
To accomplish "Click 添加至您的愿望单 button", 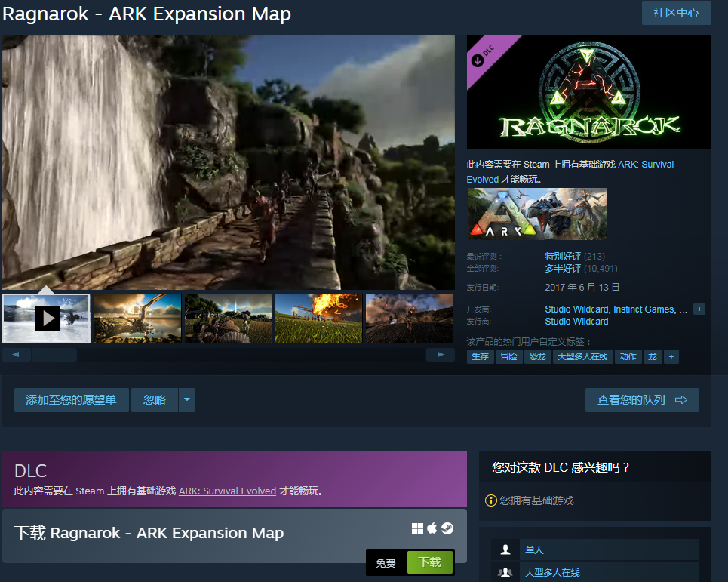I will [71, 400].
